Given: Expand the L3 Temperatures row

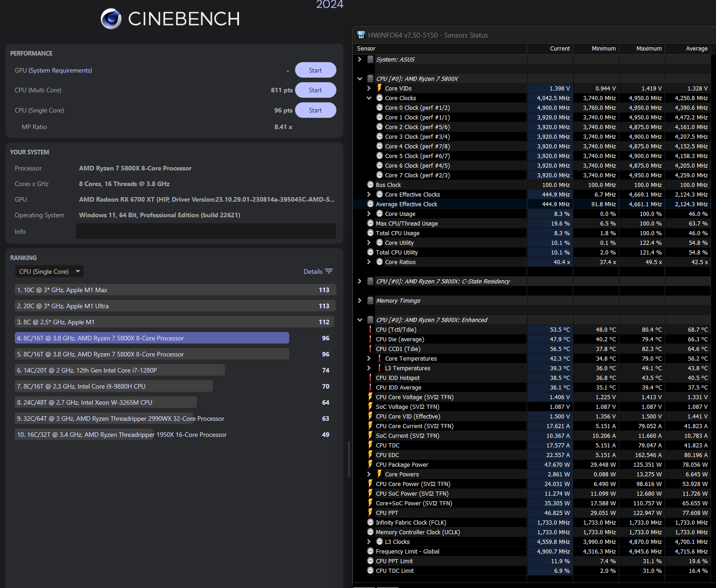Looking at the screenshot, I should click(369, 368).
